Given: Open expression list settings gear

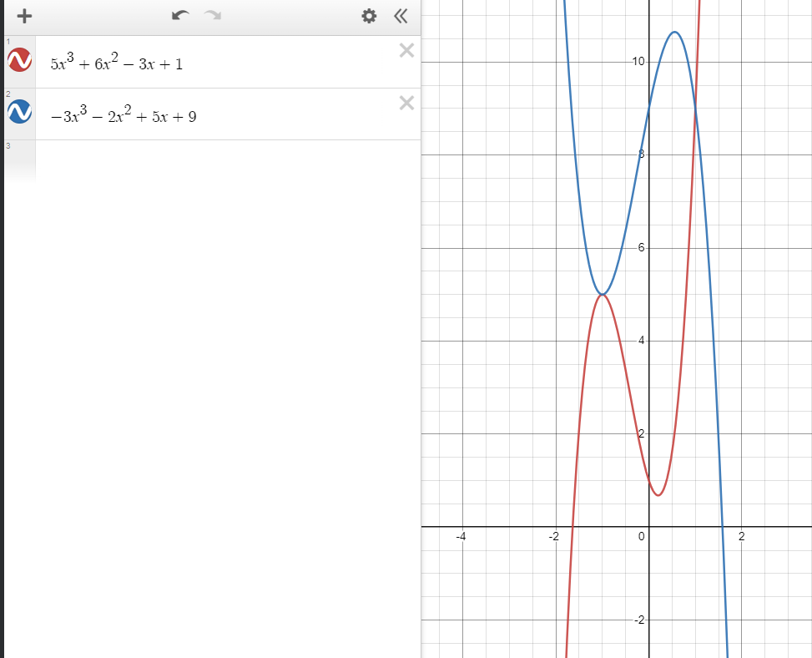Looking at the screenshot, I should [x=369, y=16].
